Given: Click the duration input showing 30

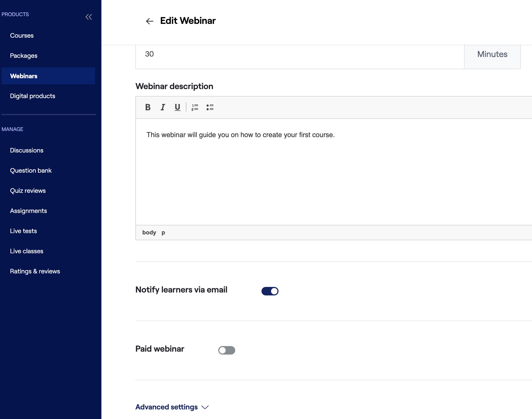Looking at the screenshot, I should click(x=299, y=54).
